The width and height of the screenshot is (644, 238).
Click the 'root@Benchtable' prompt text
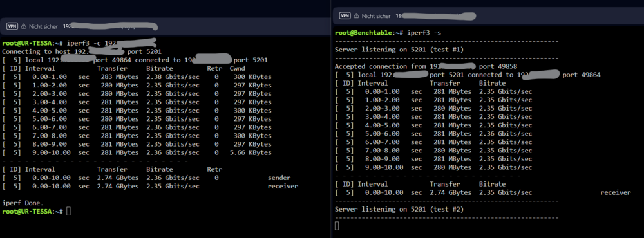point(369,32)
